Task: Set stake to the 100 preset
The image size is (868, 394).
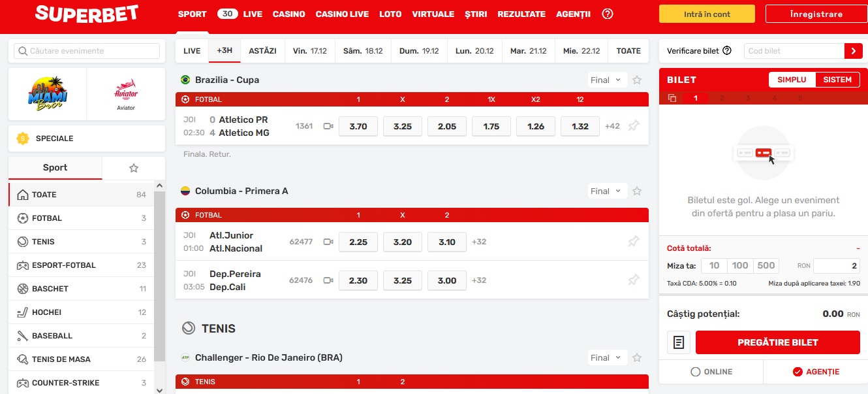Action: tap(740, 266)
